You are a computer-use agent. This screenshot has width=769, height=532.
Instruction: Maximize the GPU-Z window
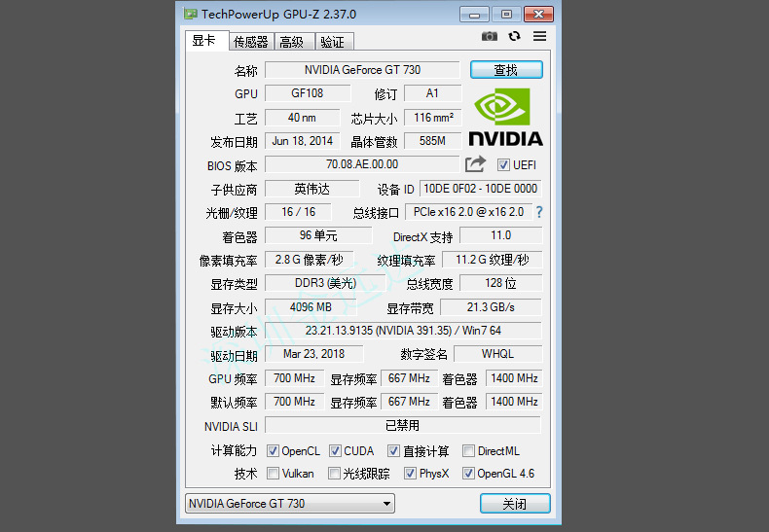tap(506, 15)
